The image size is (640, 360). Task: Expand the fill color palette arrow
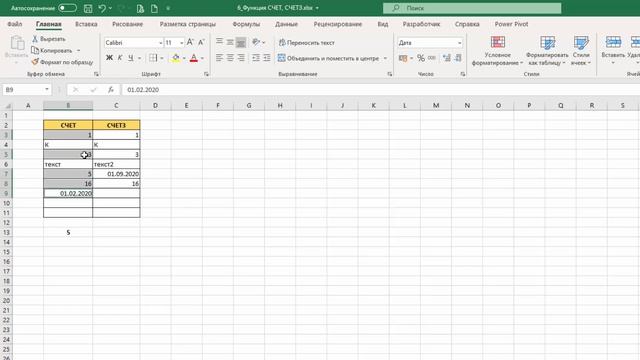(184, 58)
